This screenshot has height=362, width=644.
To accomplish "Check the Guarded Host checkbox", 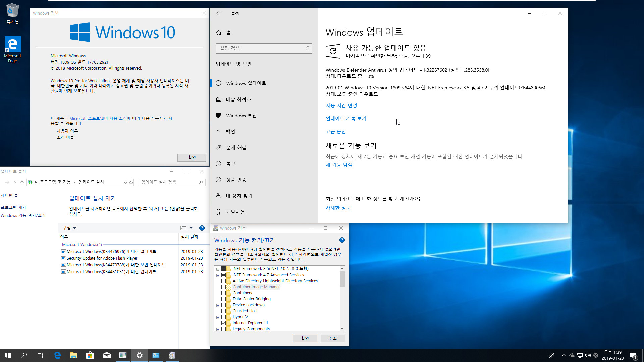I will [223, 311].
